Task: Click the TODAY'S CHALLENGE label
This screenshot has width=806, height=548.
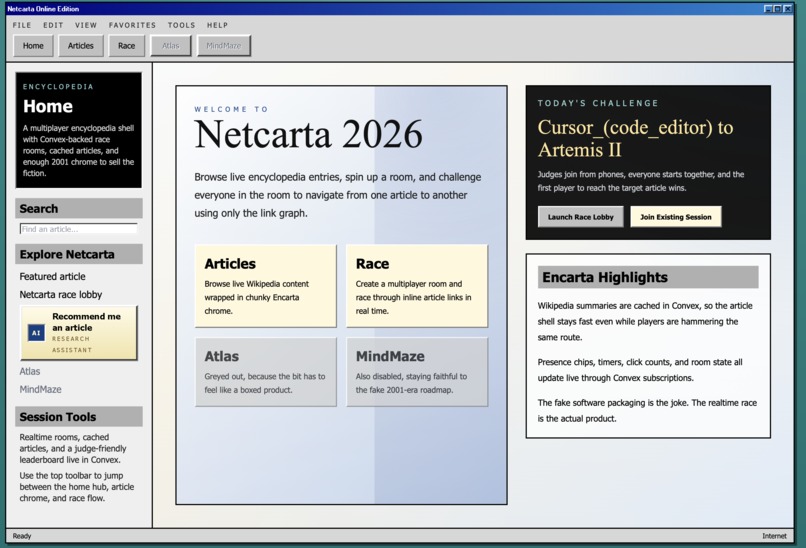Action: point(598,103)
